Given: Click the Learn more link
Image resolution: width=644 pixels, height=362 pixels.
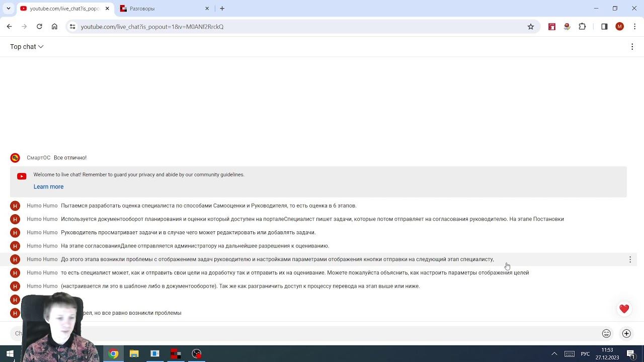Looking at the screenshot, I should [x=48, y=187].
